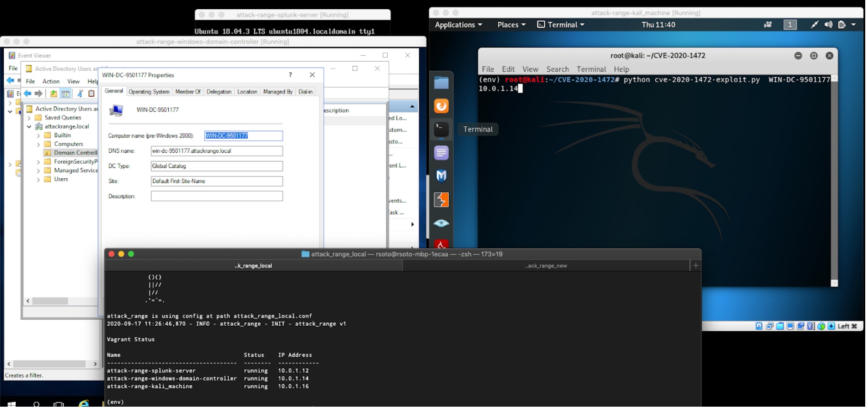Select the Users folder in AD tree
Image resolution: width=868 pixels, height=409 pixels.
[61, 179]
